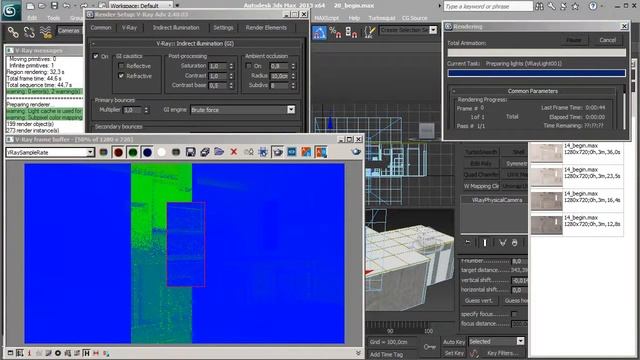The width and height of the screenshot is (640, 360).
Task: Toggle GI On checkbox in Render Setup
Action: click(96, 56)
